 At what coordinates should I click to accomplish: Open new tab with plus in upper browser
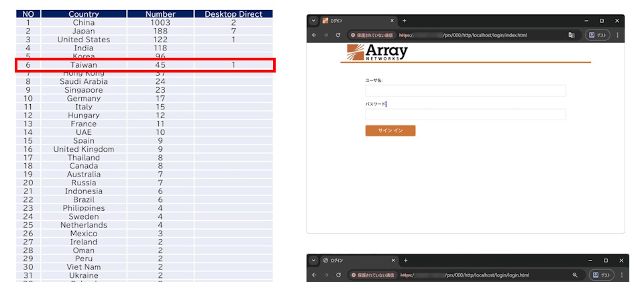404,21
